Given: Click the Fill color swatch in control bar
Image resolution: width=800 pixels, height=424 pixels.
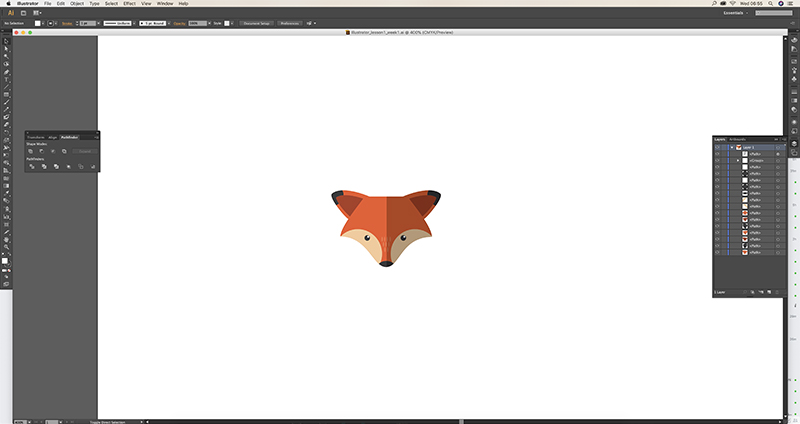Looking at the screenshot, I should pos(37,22).
